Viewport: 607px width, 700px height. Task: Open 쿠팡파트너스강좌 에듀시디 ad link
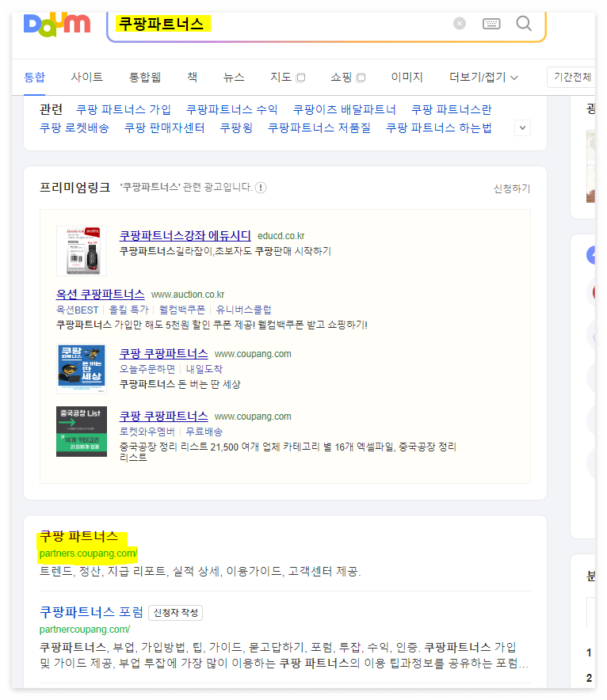[x=185, y=235]
